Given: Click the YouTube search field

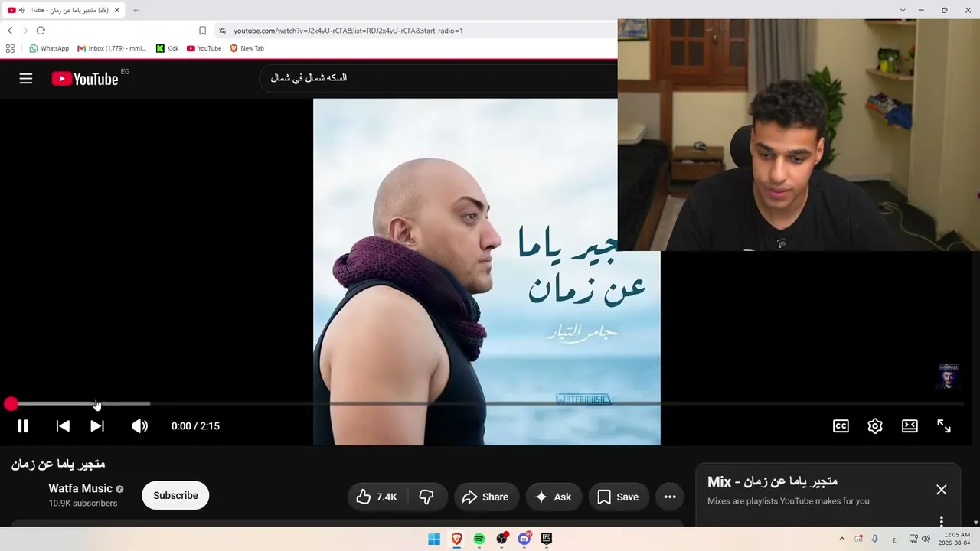Looking at the screenshot, I should pos(438,78).
